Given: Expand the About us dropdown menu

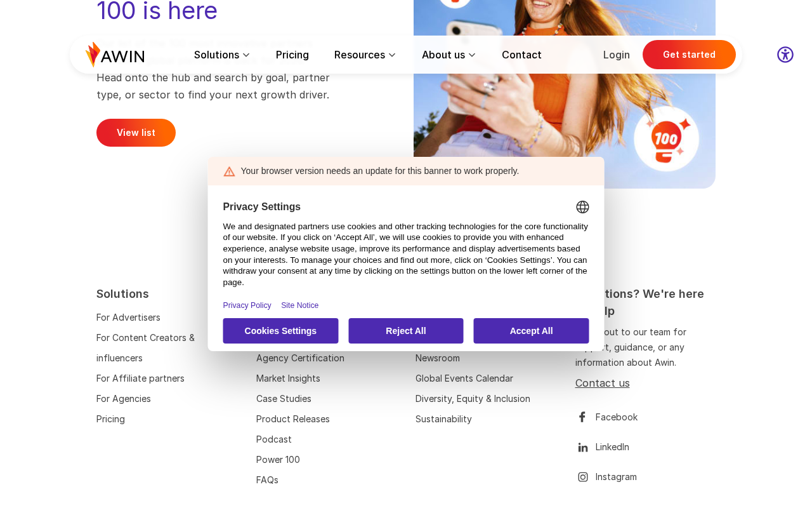Looking at the screenshot, I should pos(449,55).
